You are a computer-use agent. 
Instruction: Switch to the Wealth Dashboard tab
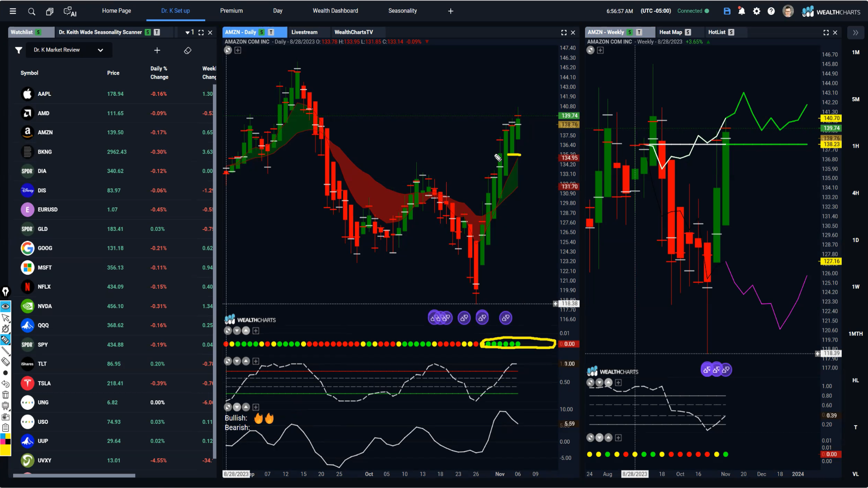[335, 11]
